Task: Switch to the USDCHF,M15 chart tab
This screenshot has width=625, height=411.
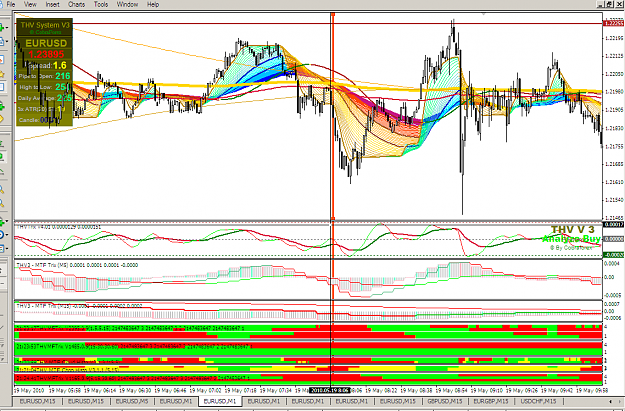Action: 538,401
